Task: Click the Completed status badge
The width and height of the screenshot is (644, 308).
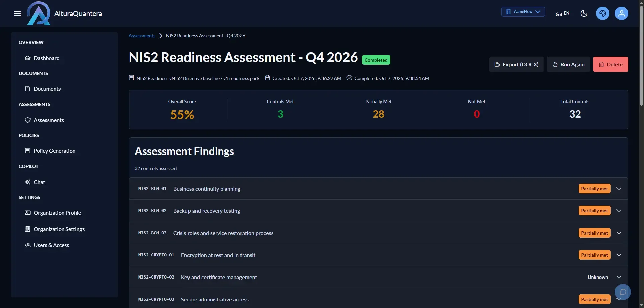Action: click(x=376, y=60)
